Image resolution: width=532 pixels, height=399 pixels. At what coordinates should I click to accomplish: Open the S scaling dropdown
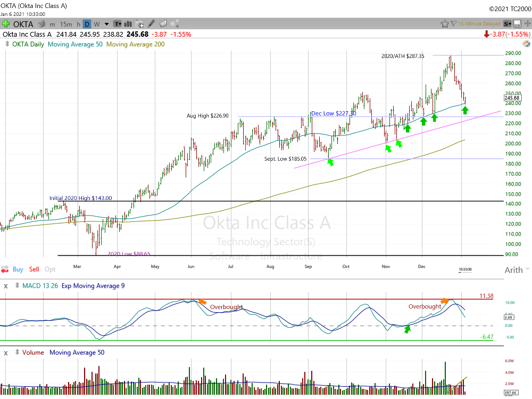(x=507, y=24)
